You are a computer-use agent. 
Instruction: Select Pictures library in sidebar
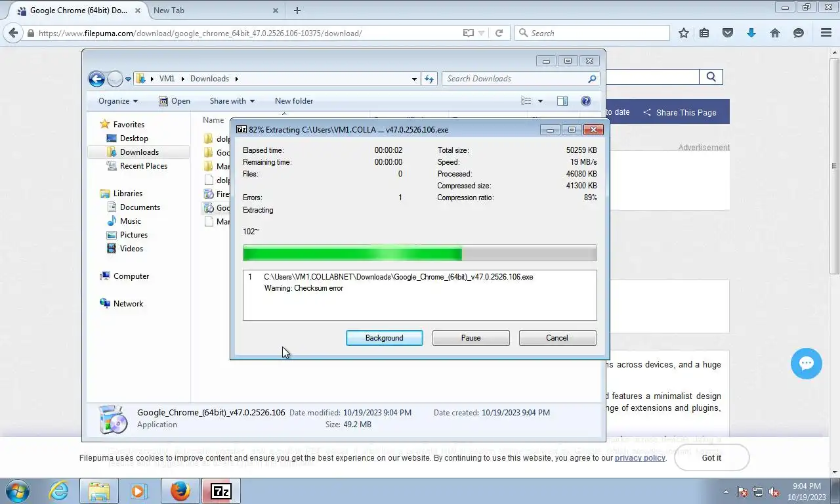point(133,235)
